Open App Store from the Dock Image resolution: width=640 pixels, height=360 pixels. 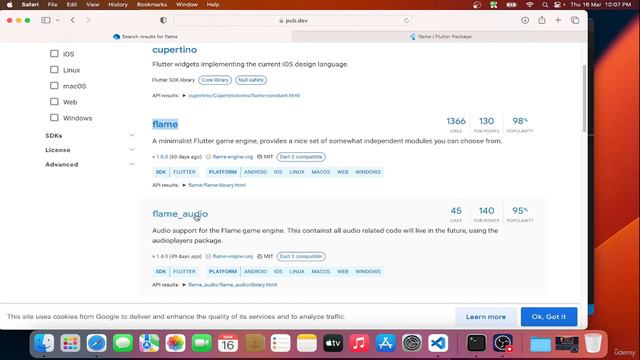tap(386, 343)
